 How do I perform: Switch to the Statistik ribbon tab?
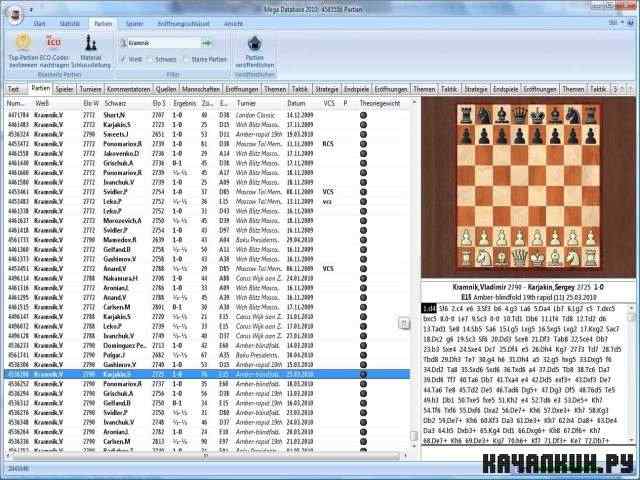click(x=70, y=24)
